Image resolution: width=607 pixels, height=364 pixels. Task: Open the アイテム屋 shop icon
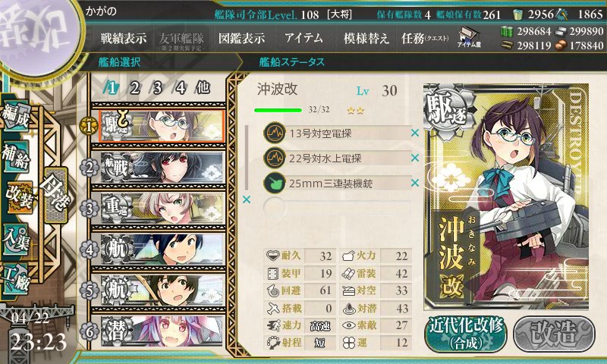click(x=469, y=37)
